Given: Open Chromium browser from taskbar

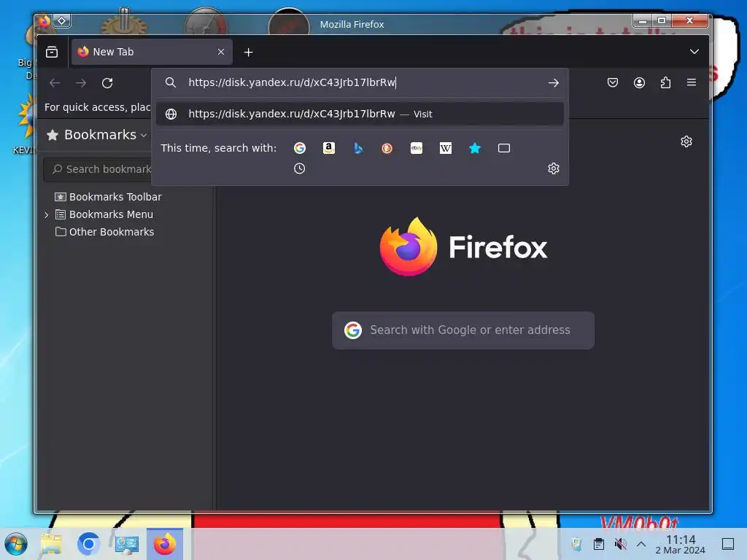Looking at the screenshot, I should tap(88, 544).
